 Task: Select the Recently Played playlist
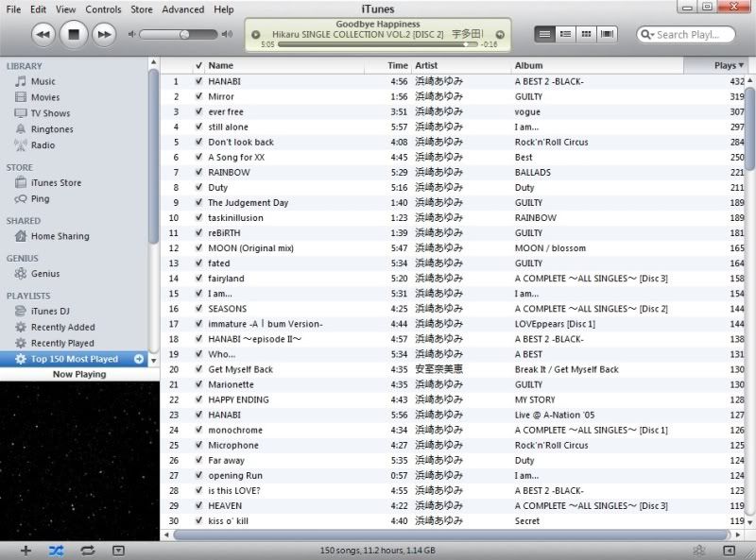click(62, 344)
